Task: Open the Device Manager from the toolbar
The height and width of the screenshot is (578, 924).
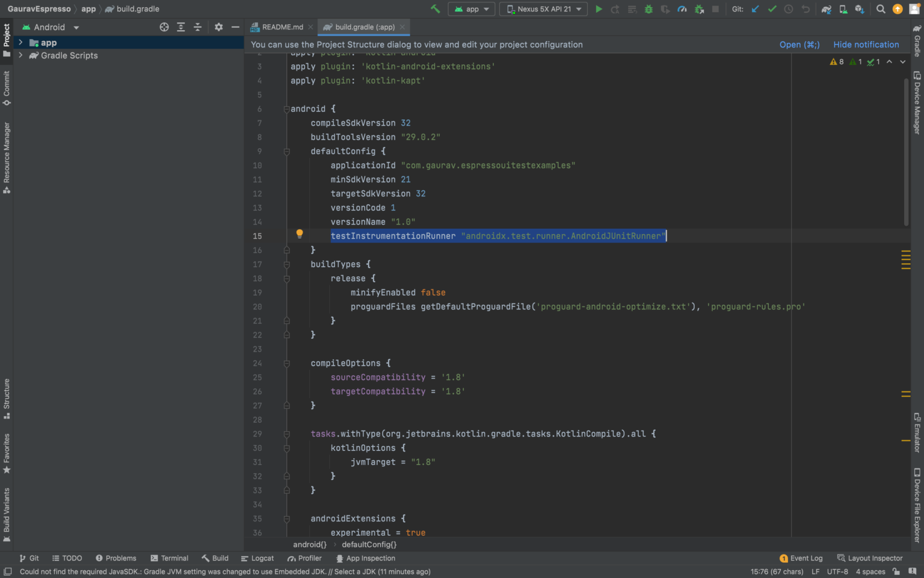Action: [842, 9]
